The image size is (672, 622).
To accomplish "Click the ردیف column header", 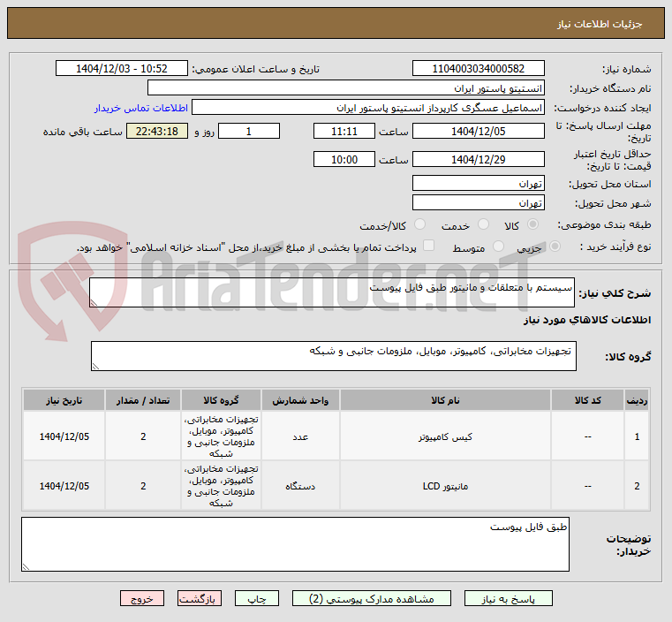I will coord(637,400).
